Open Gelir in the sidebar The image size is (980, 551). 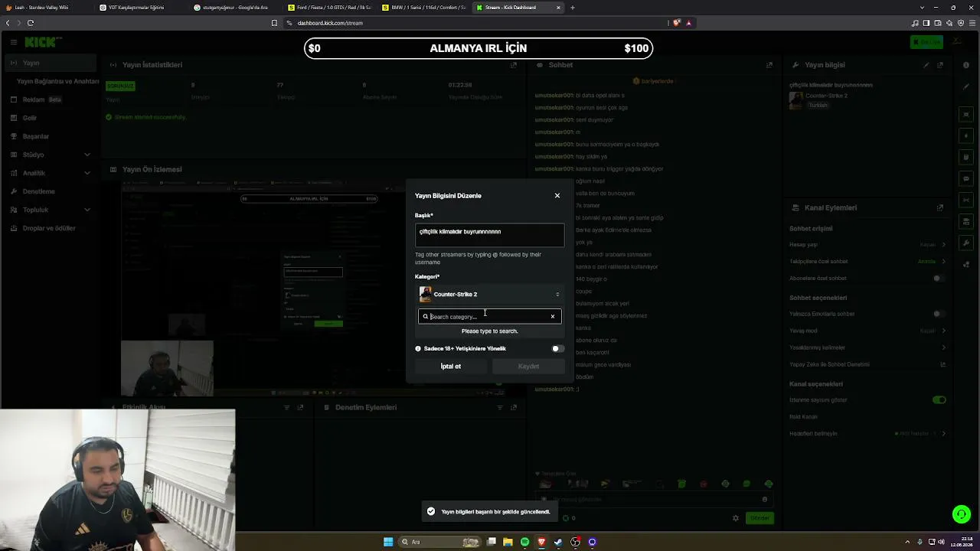pos(49,118)
